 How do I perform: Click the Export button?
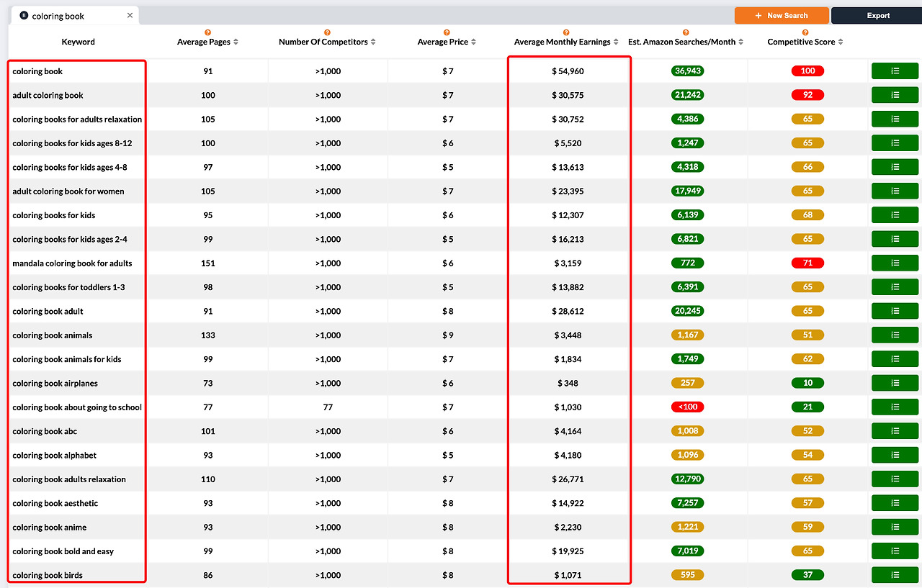(877, 16)
